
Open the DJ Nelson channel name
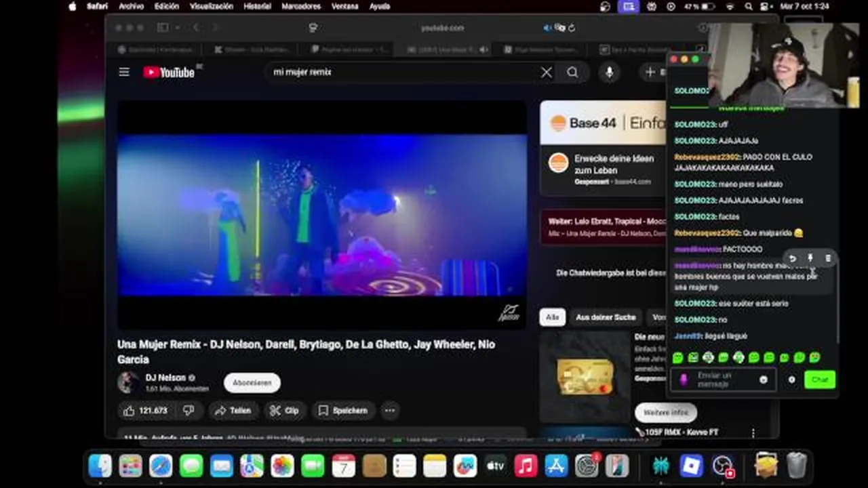point(165,378)
